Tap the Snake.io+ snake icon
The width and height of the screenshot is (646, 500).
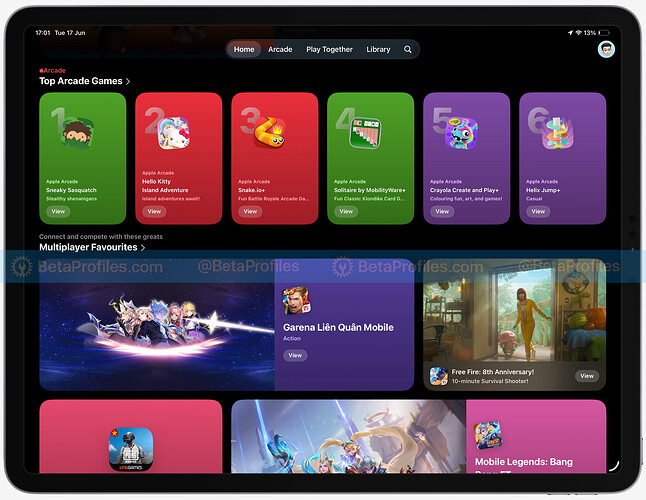(270, 132)
